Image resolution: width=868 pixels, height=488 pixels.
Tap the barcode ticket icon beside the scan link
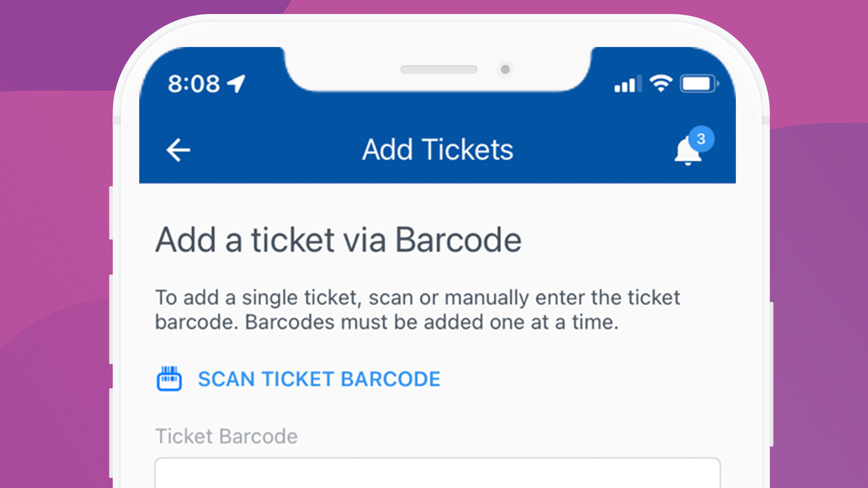[x=170, y=379]
